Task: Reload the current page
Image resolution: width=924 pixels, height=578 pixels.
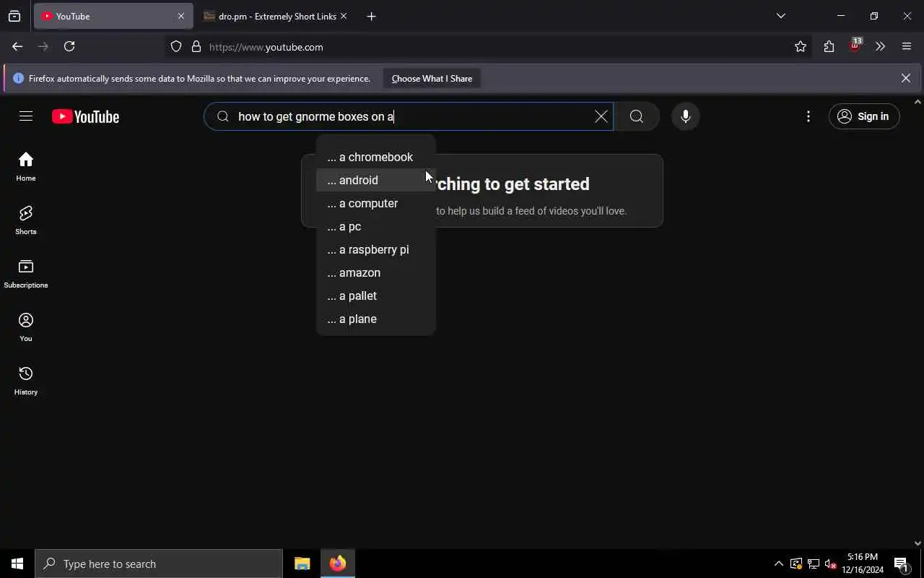Action: tap(69, 46)
